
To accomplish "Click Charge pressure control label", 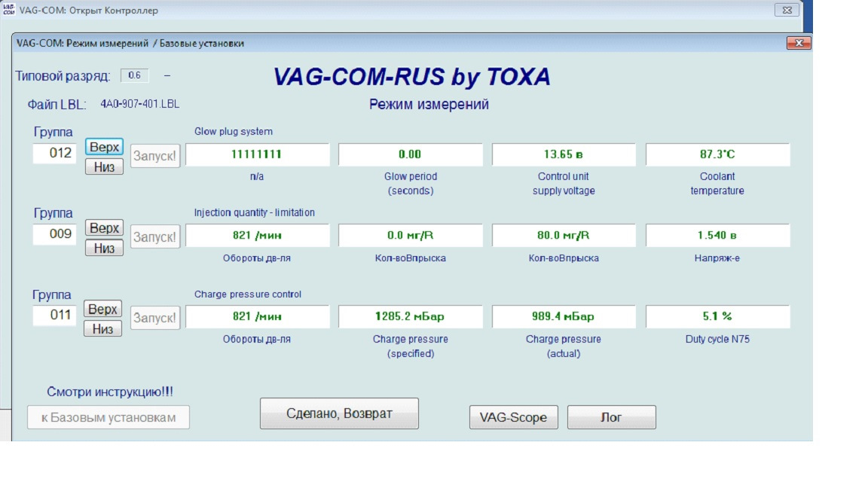I will [247, 294].
